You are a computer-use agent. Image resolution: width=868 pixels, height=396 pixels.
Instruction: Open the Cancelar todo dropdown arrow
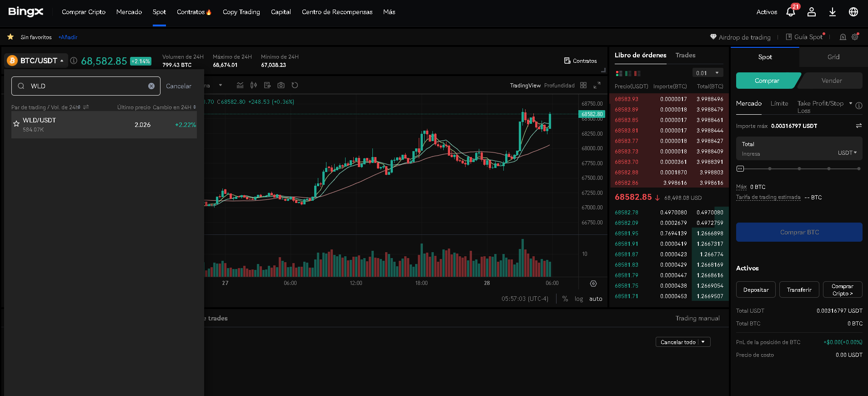pos(703,342)
